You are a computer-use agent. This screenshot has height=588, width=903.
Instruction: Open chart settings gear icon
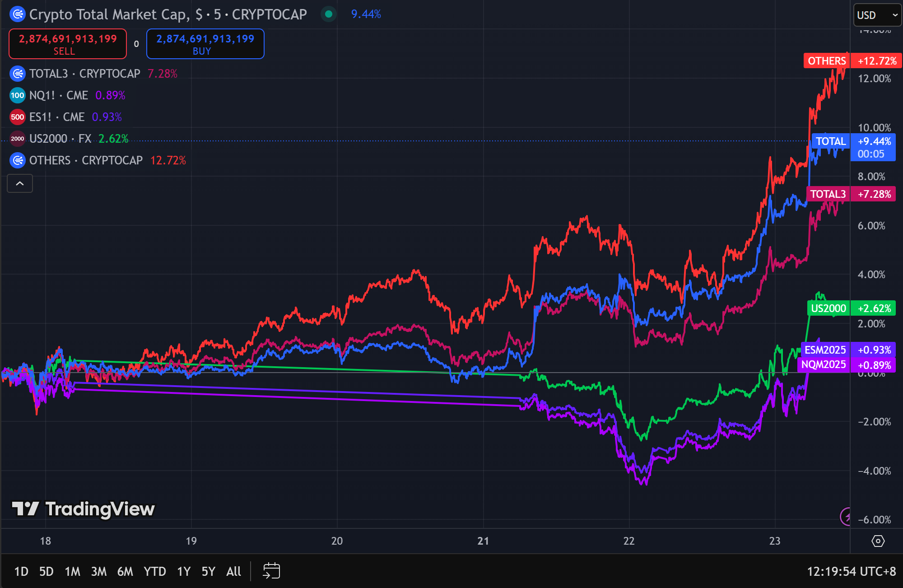coord(878,541)
